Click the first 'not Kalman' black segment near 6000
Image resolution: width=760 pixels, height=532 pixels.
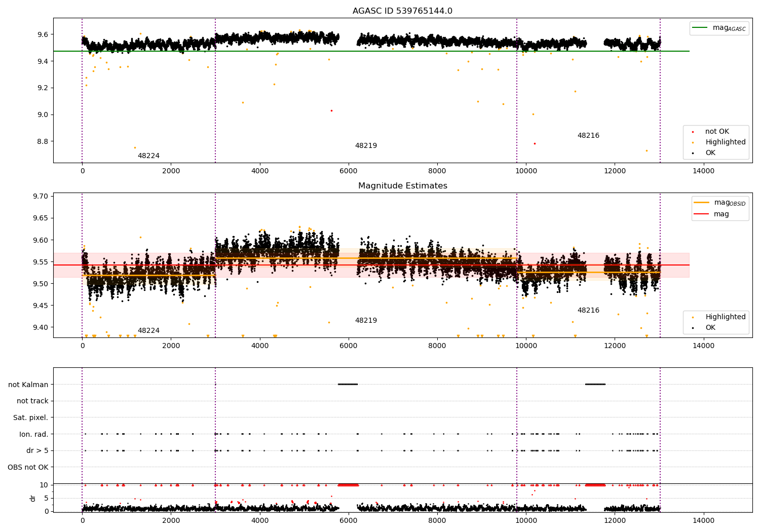pyautogui.click(x=348, y=385)
